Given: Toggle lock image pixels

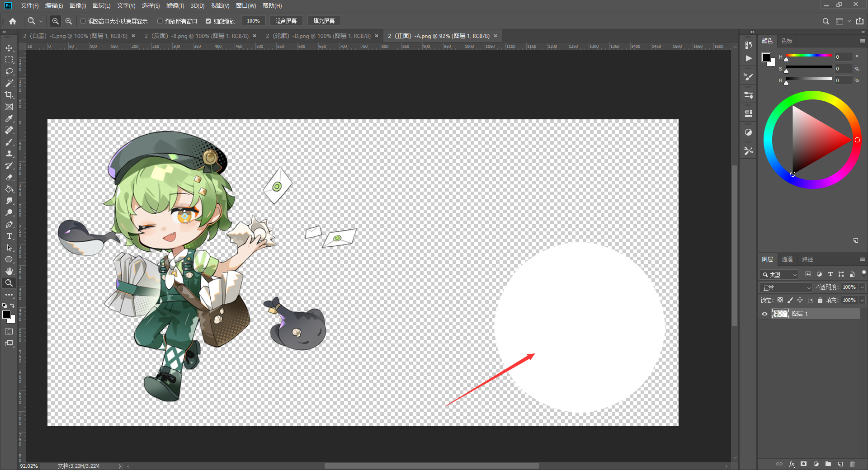Looking at the screenshot, I should click(790, 300).
